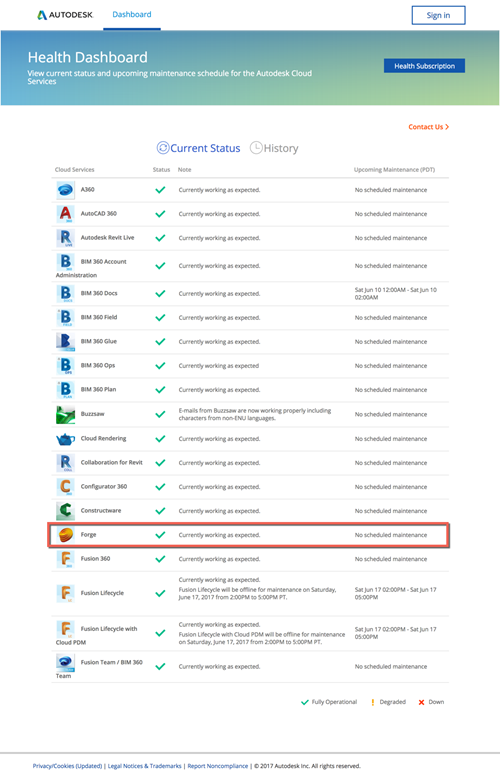Viewport: 500px width, 771px height.
Task: Click the BIM 360 Ops icon
Action: 65,366
